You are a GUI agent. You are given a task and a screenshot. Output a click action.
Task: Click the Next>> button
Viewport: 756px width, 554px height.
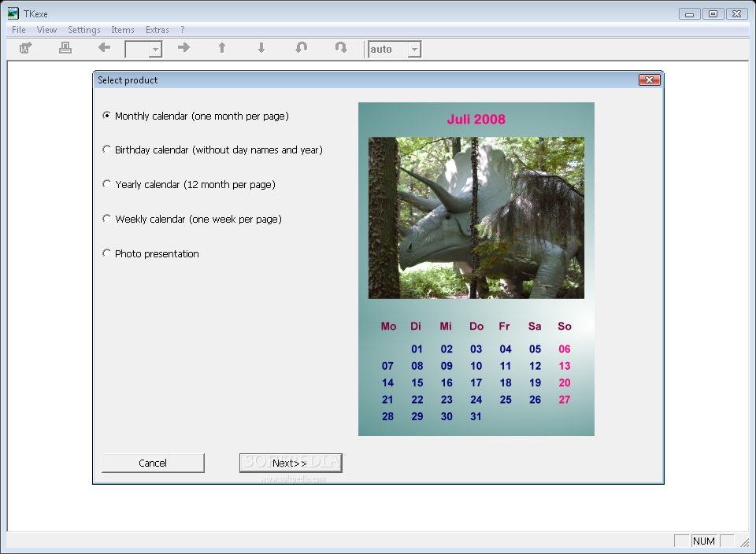291,463
